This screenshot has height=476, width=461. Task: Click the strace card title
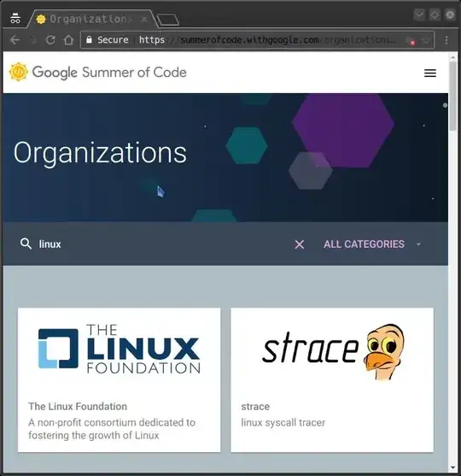click(x=255, y=407)
